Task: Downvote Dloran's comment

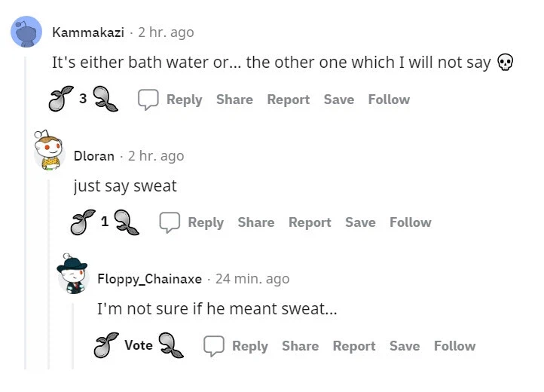Action: 126,222
